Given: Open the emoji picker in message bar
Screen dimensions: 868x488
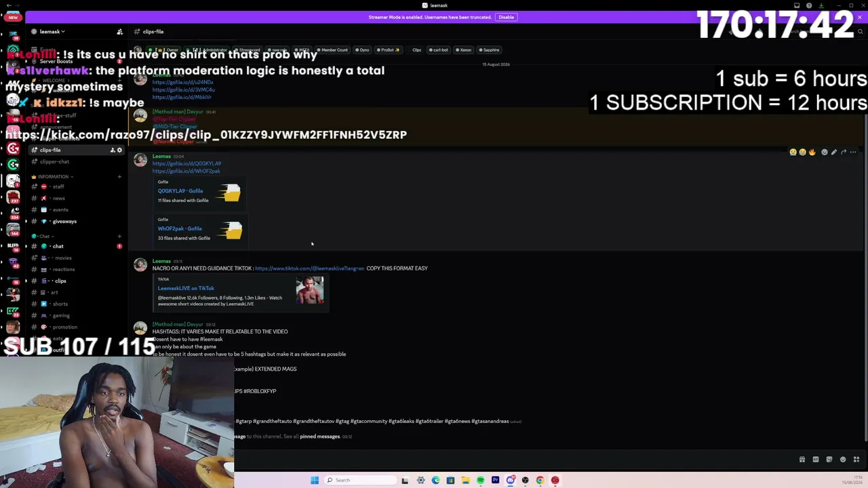Looking at the screenshot, I should pos(843,460).
